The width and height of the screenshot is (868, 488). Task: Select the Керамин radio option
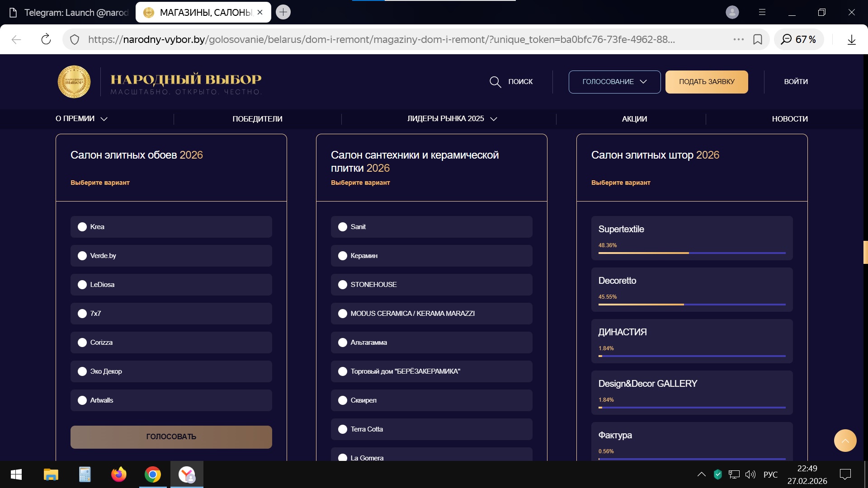343,256
